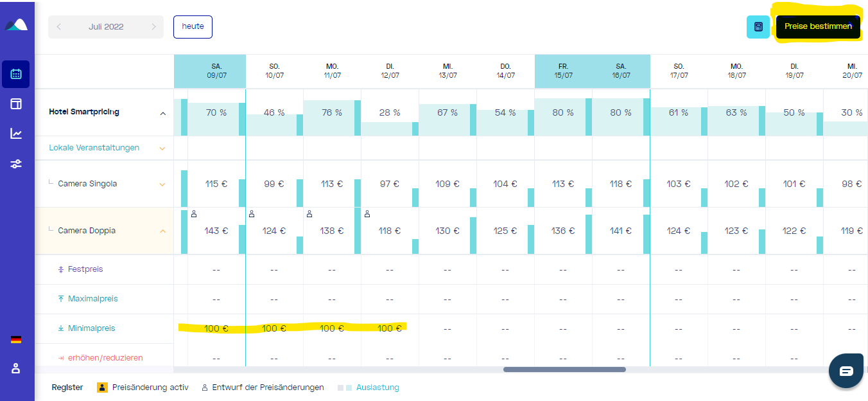Click the calculator icon button
The height and width of the screenshot is (401, 868).
click(758, 27)
